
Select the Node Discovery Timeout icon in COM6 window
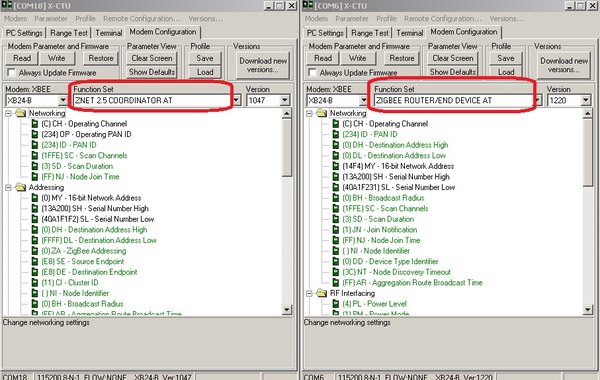336,272
